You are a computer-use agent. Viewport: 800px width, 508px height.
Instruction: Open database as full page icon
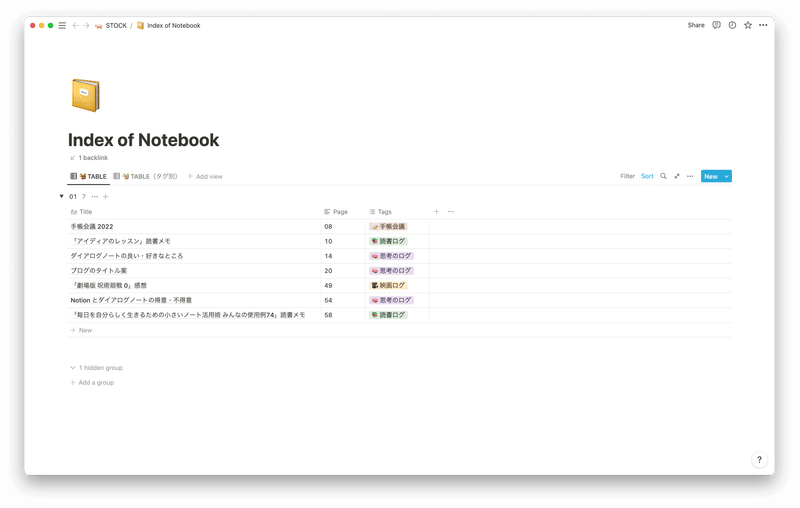[x=677, y=176]
